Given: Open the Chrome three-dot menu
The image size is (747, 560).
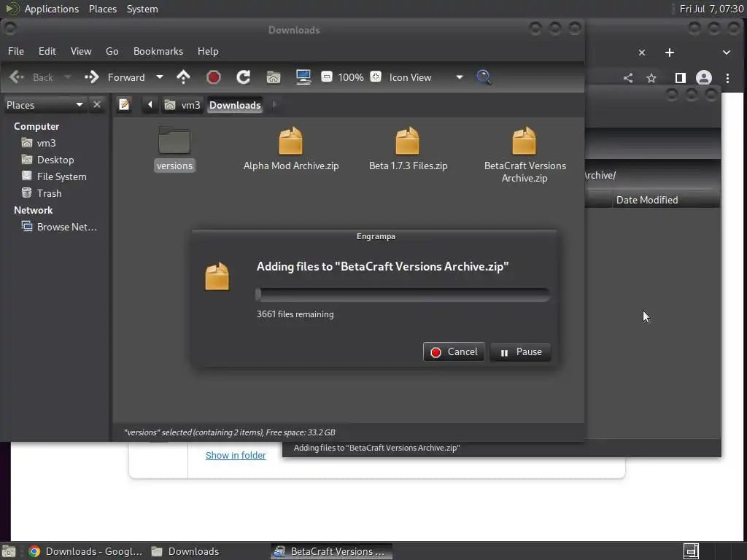Looking at the screenshot, I should 727,77.
